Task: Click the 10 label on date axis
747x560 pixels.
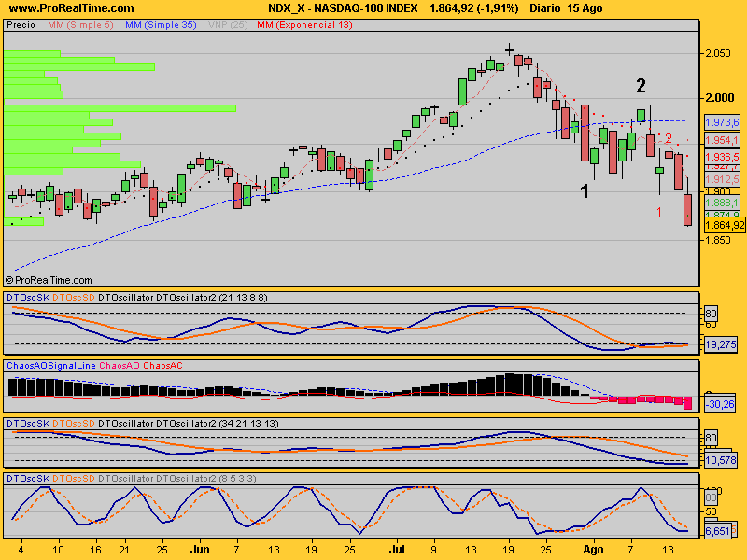Action: (x=58, y=550)
